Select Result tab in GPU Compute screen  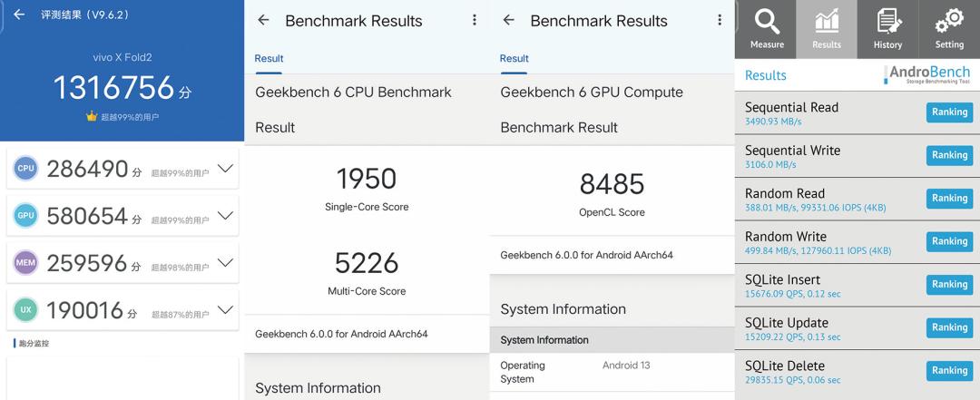(514, 58)
